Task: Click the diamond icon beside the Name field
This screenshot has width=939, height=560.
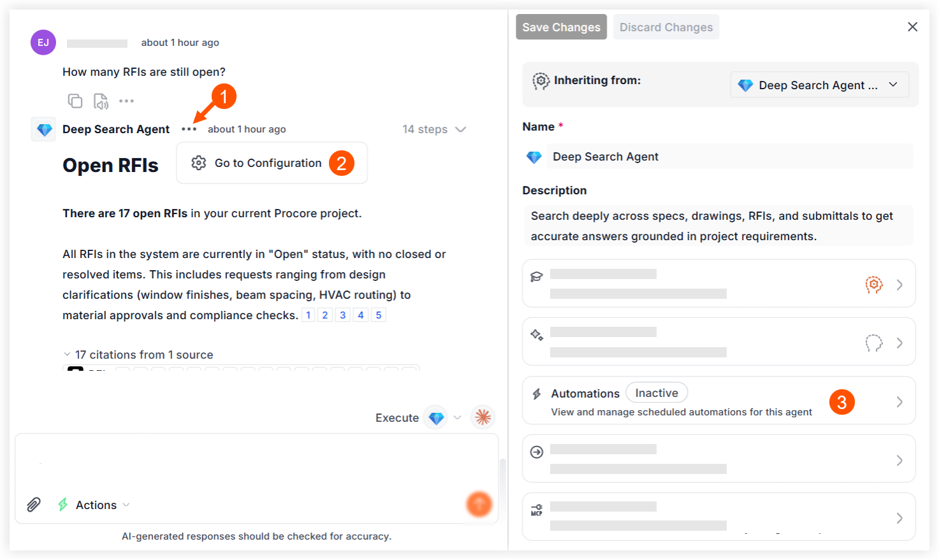Action: [x=534, y=157]
